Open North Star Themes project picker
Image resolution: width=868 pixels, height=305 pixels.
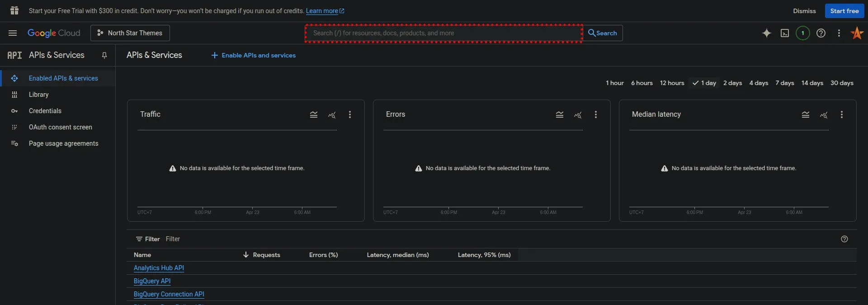(130, 33)
